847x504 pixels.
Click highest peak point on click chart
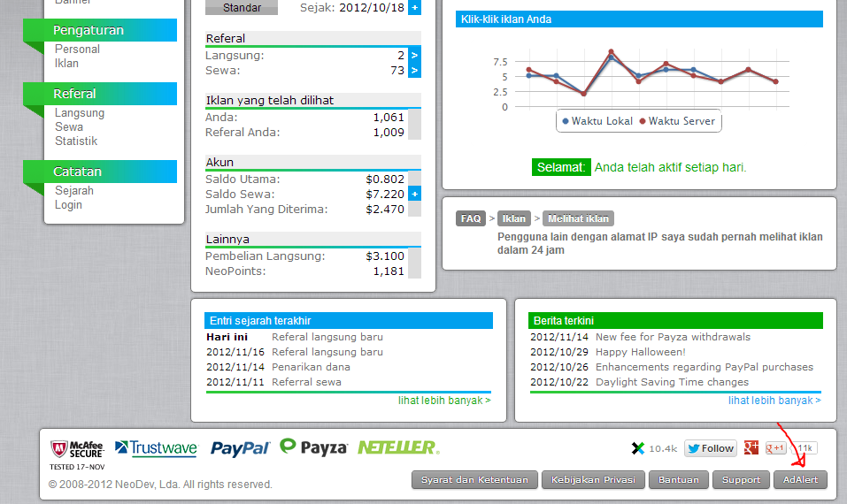pos(611,52)
